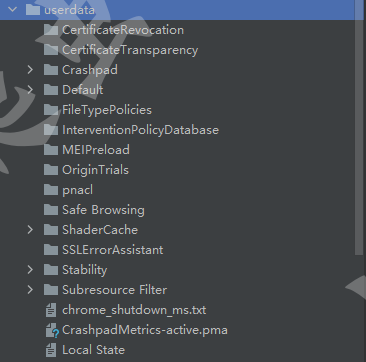Viewport: 366px width, 362px height.
Task: Click the Safe Browsing folder icon
Action: click(51, 210)
